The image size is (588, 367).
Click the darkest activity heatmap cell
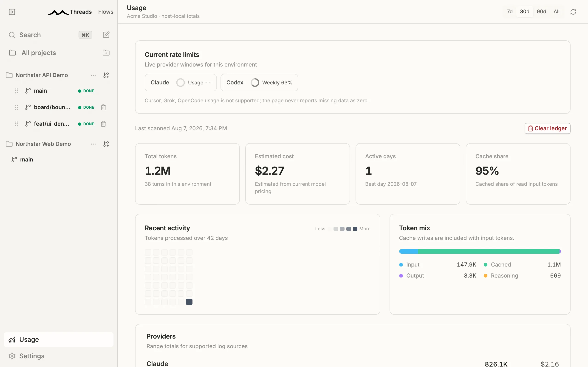(189, 302)
